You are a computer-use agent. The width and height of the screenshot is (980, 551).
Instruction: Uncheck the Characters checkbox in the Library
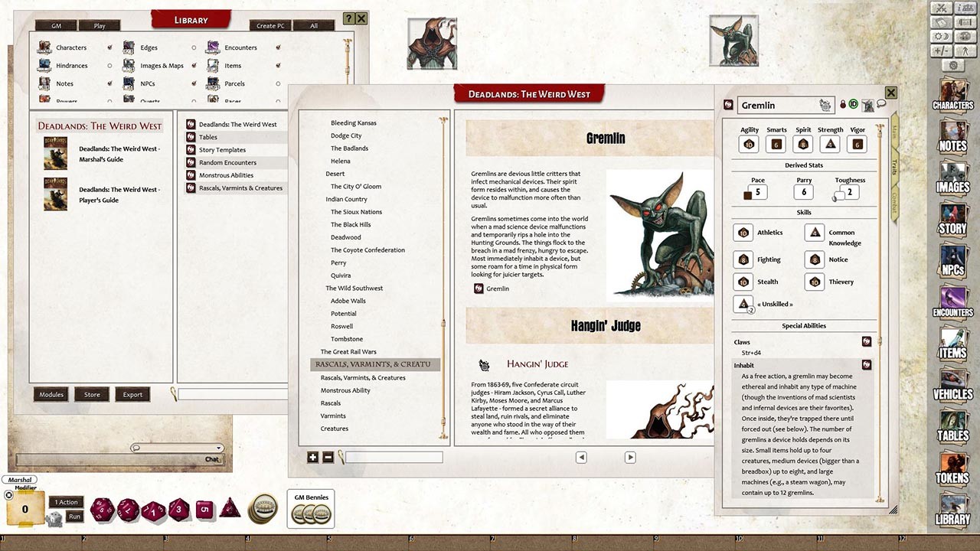(x=109, y=47)
